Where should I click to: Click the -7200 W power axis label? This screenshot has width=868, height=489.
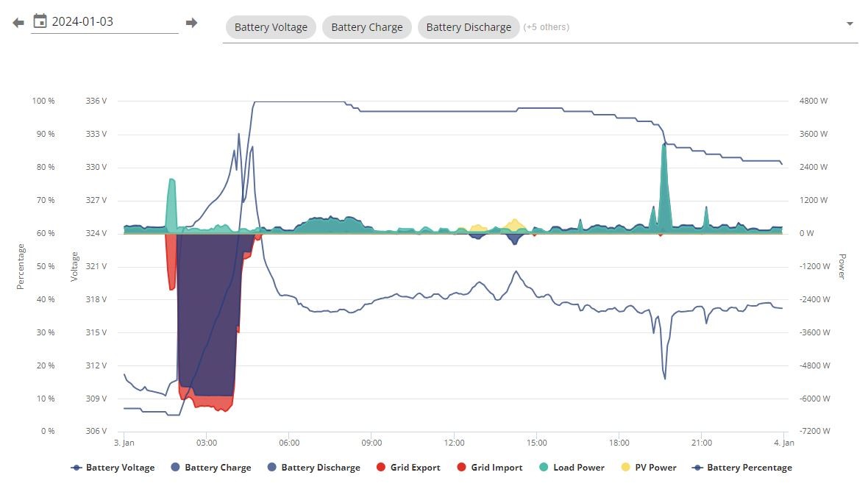(x=814, y=431)
